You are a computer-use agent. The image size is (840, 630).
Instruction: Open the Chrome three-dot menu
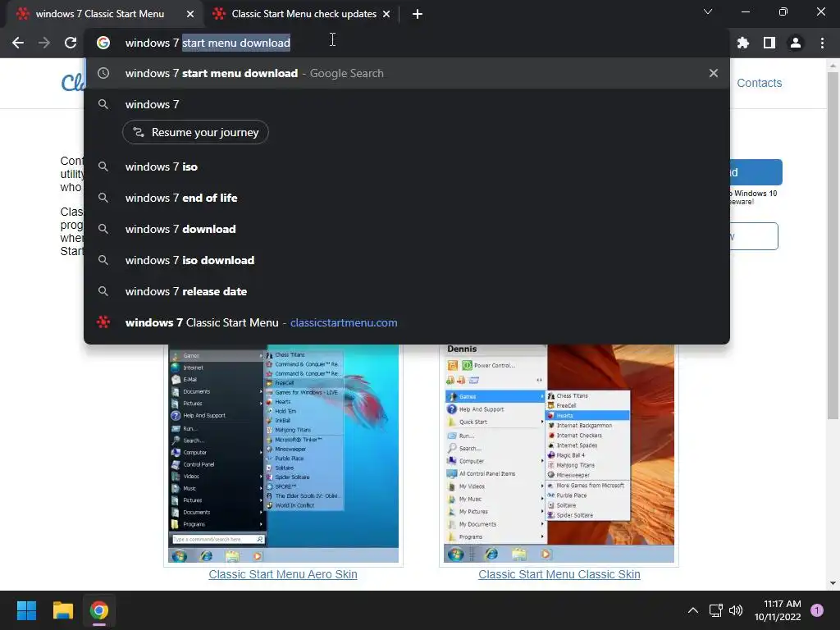click(x=822, y=43)
